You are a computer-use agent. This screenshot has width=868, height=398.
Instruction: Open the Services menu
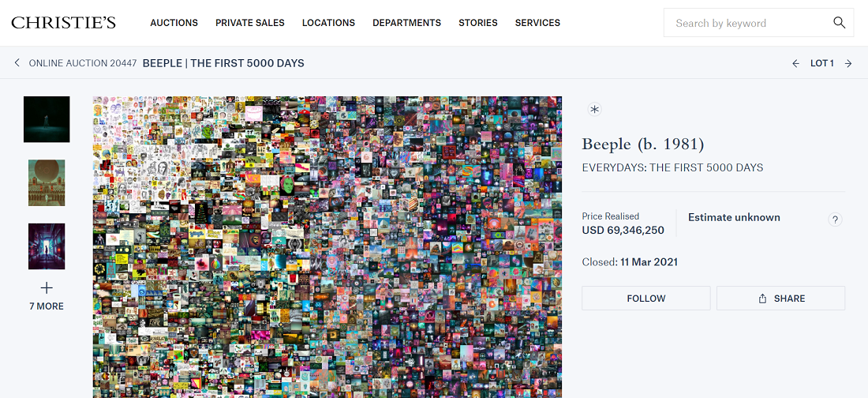[537, 23]
